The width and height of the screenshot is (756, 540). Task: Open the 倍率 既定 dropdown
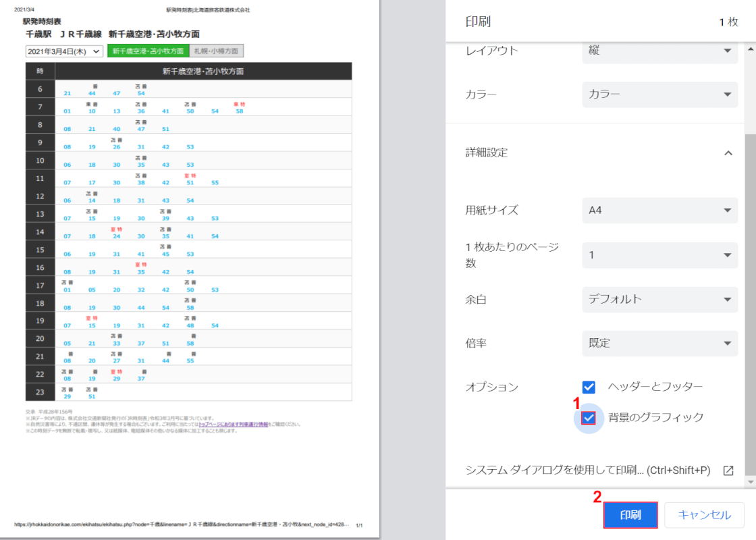coord(659,343)
